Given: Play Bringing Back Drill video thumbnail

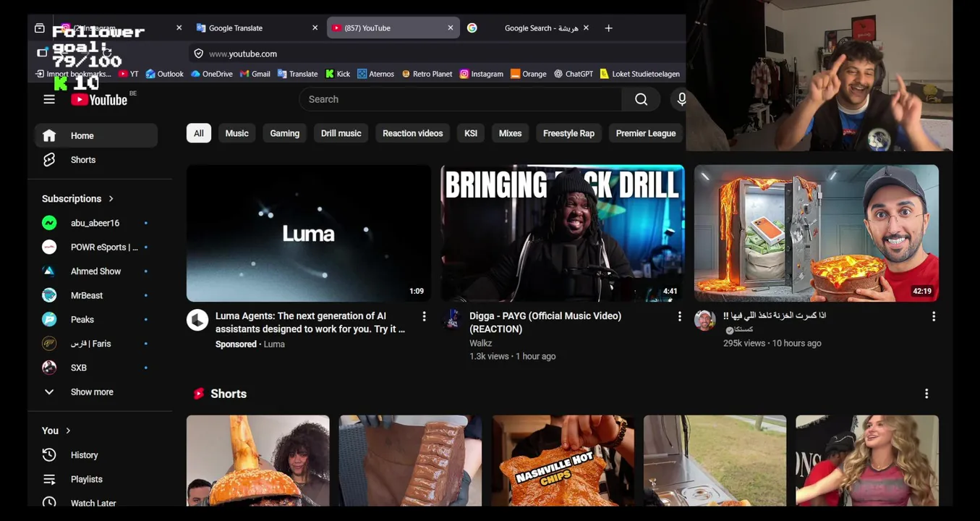Looking at the screenshot, I should (x=563, y=233).
